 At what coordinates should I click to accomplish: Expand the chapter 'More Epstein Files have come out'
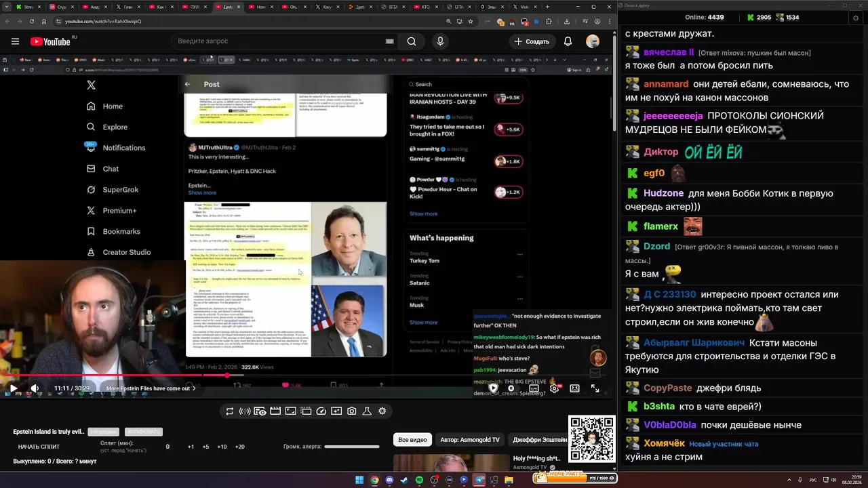click(x=151, y=388)
